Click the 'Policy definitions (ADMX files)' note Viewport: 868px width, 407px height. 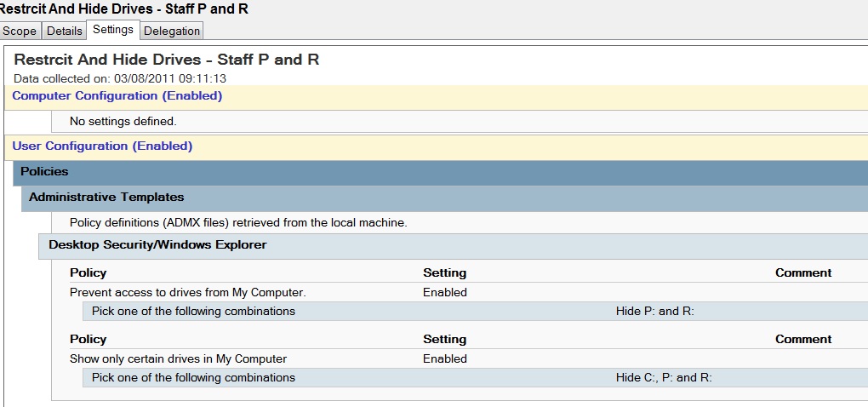pos(238,223)
